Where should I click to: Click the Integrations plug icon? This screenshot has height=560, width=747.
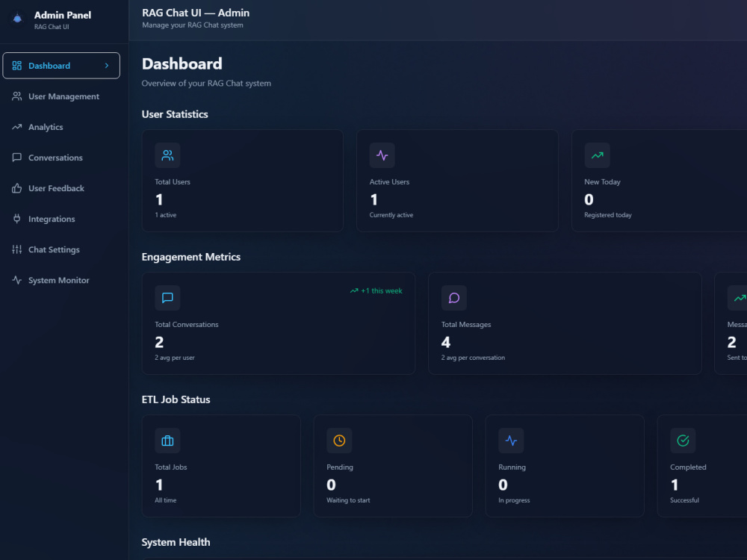point(16,219)
